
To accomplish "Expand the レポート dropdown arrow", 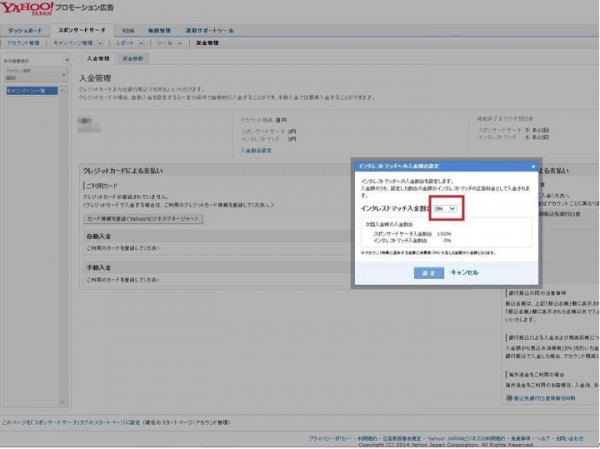I will (x=141, y=43).
